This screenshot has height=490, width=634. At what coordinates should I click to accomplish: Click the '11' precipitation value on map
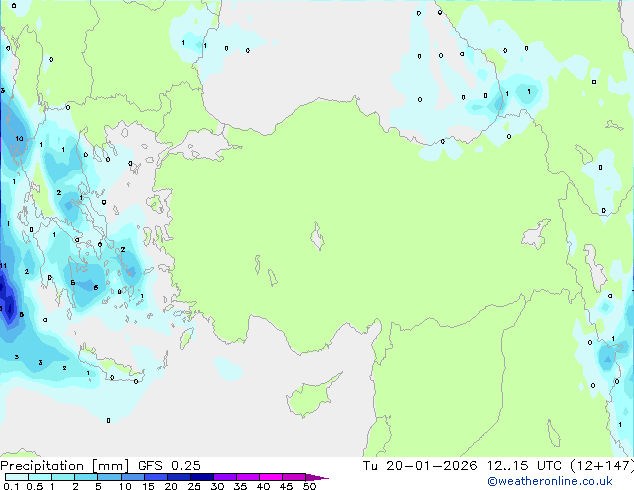point(3,266)
